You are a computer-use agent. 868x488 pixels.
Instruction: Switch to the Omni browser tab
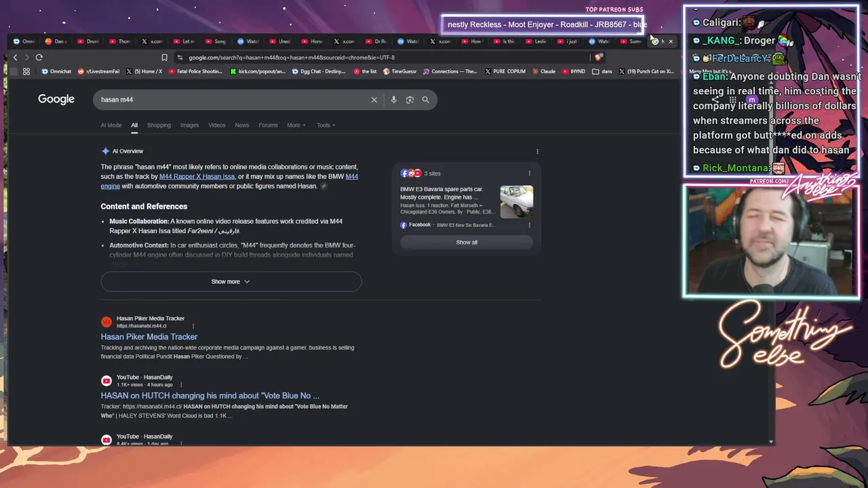pyautogui.click(x=24, y=41)
